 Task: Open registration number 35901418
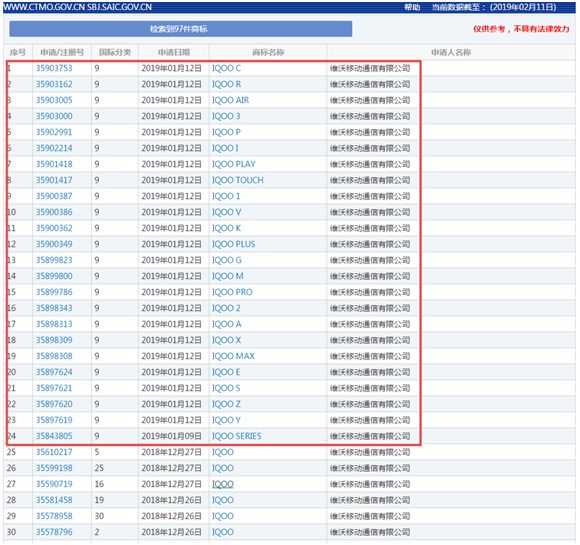click(54, 164)
